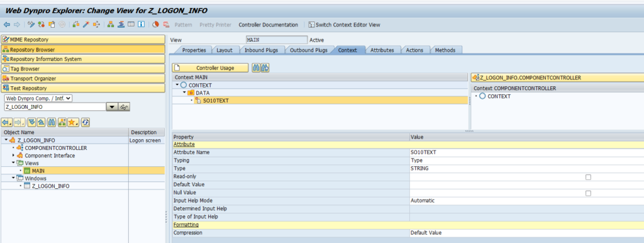This screenshot has width=644, height=243.
Task: Click the Type value STRING
Action: point(419,169)
